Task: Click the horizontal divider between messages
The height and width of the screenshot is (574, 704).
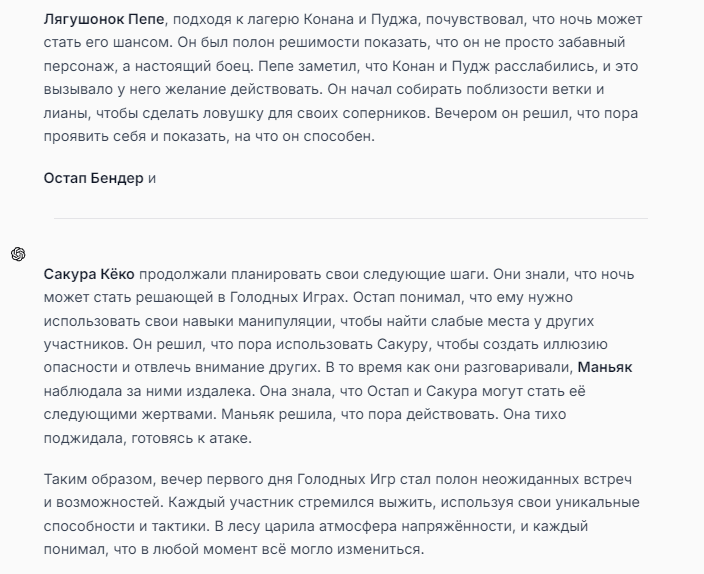Action: click(x=351, y=218)
